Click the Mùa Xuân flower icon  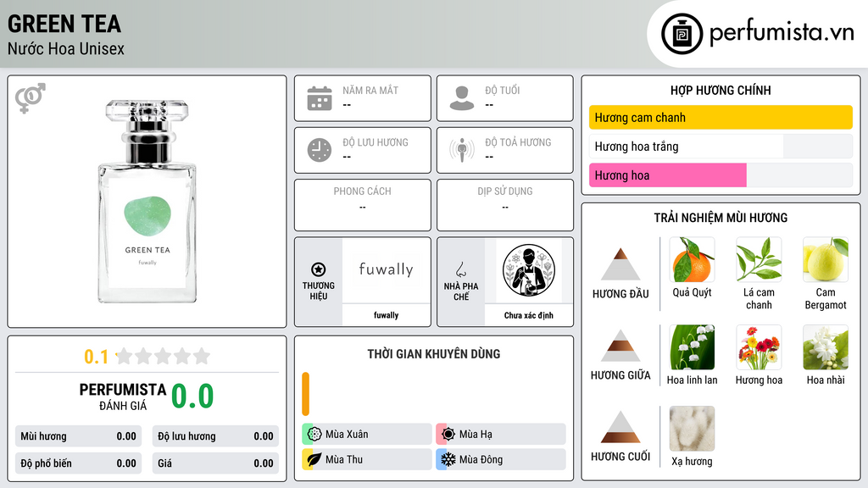point(314,434)
